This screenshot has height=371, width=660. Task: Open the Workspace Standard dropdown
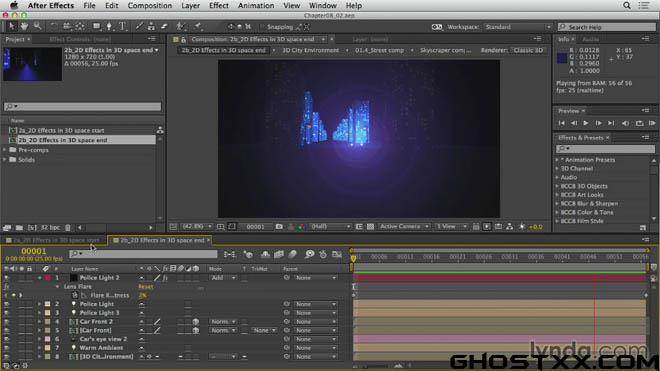[x=518, y=27]
